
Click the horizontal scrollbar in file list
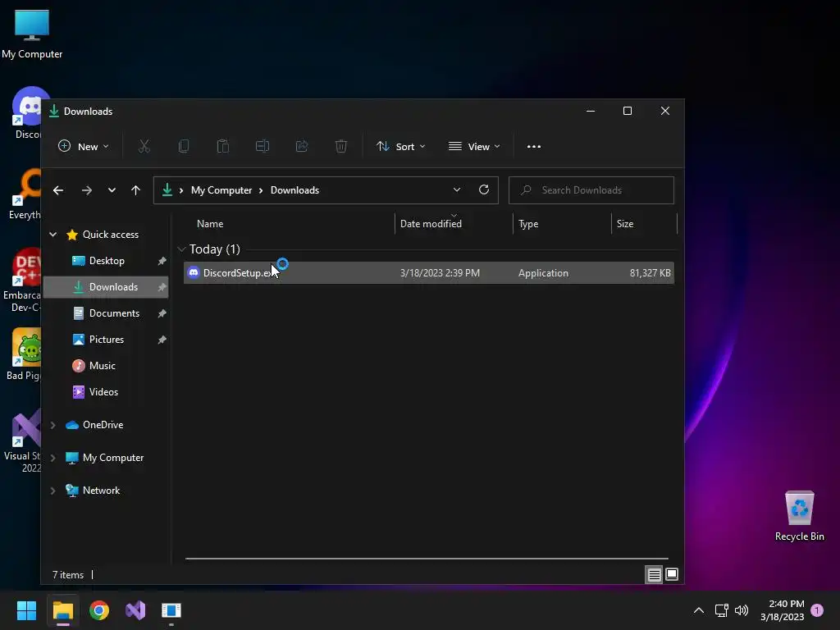[427, 558]
